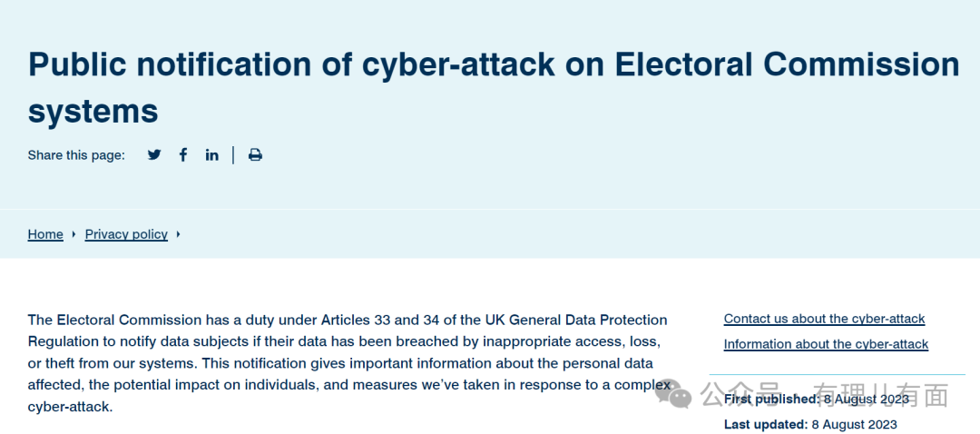Click the arrow after the Home breadcrumb

click(73, 234)
